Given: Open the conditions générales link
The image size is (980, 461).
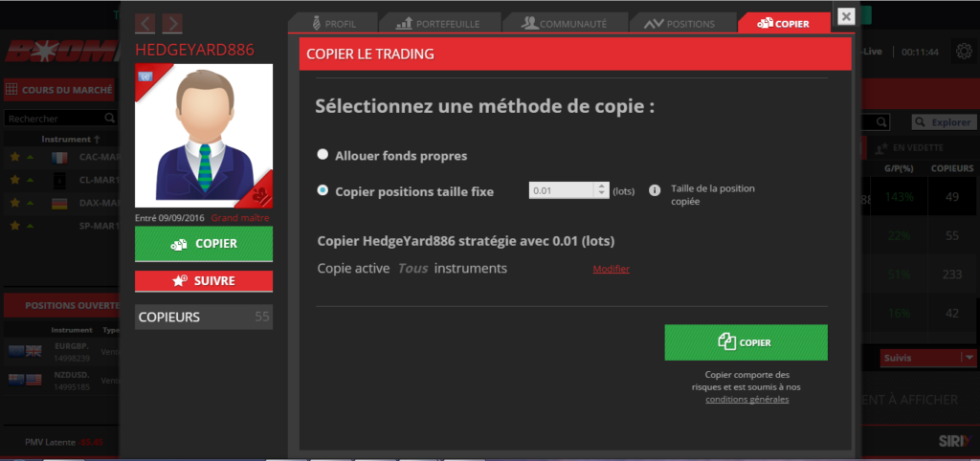Looking at the screenshot, I should click(x=746, y=399).
